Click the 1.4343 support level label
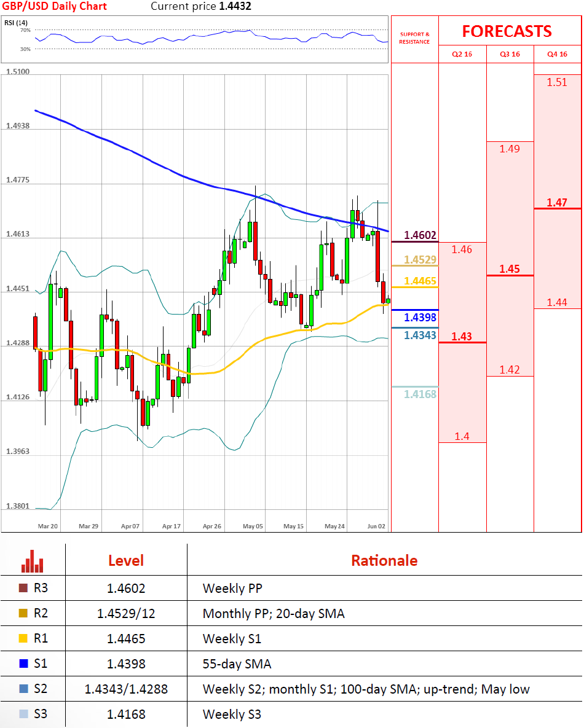Viewport: 584px width, 728px height. click(420, 335)
